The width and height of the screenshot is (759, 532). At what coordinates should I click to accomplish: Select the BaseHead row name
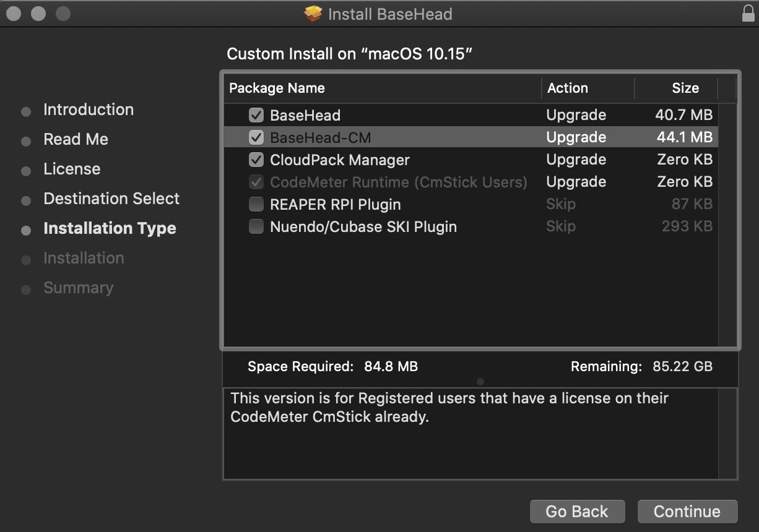pyautogui.click(x=305, y=115)
